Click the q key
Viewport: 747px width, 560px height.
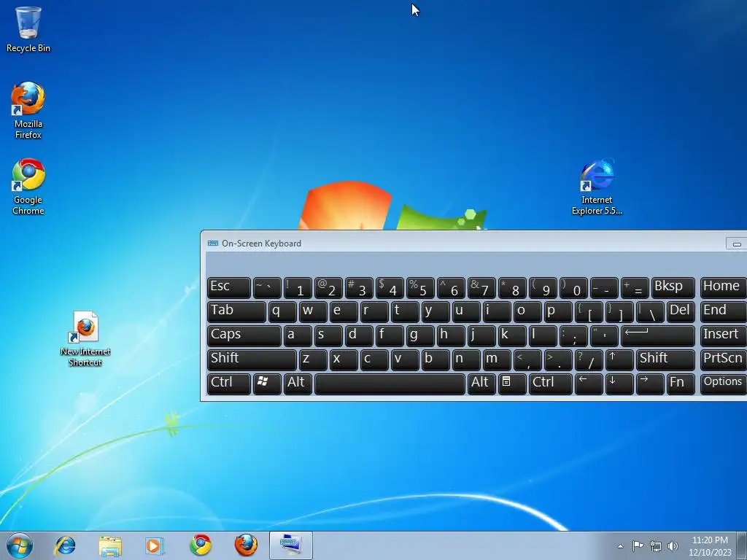point(282,312)
